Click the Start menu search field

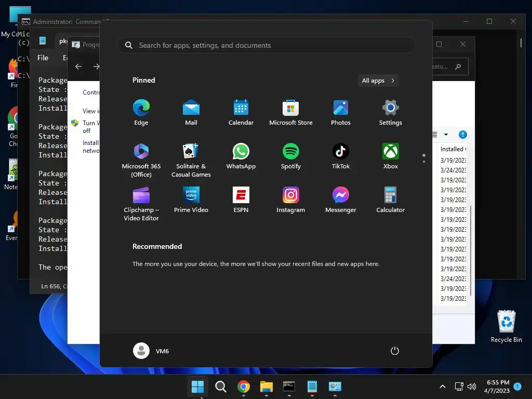[x=266, y=45]
